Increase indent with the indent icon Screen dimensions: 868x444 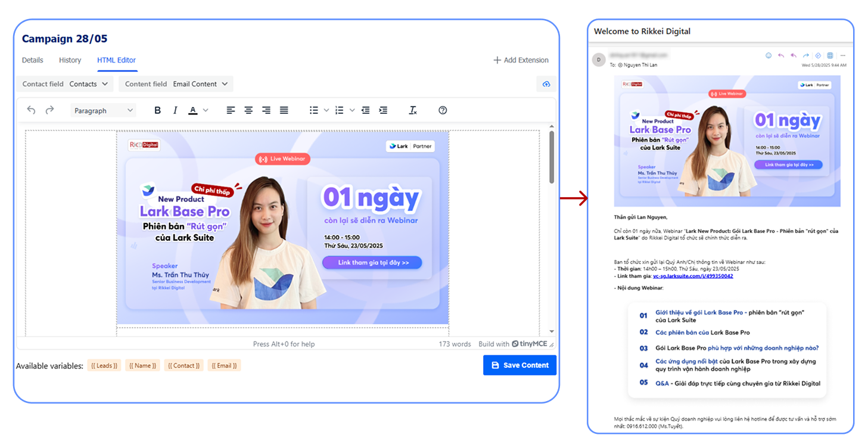click(383, 110)
